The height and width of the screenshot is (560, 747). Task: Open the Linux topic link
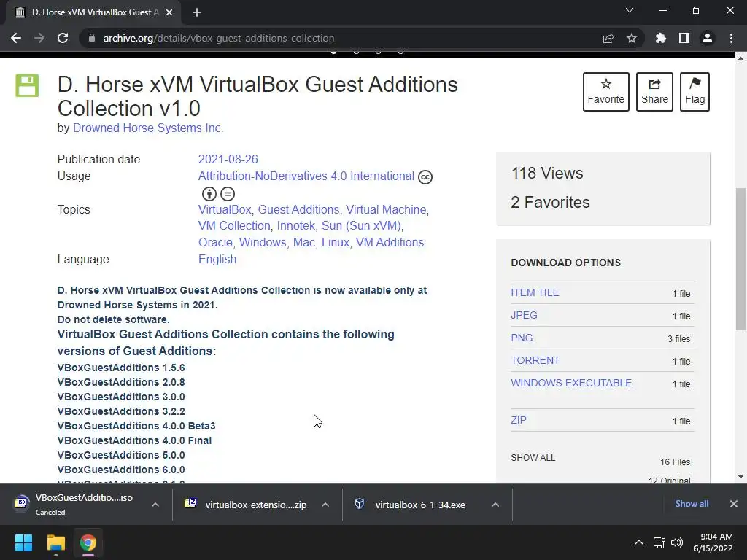point(336,242)
